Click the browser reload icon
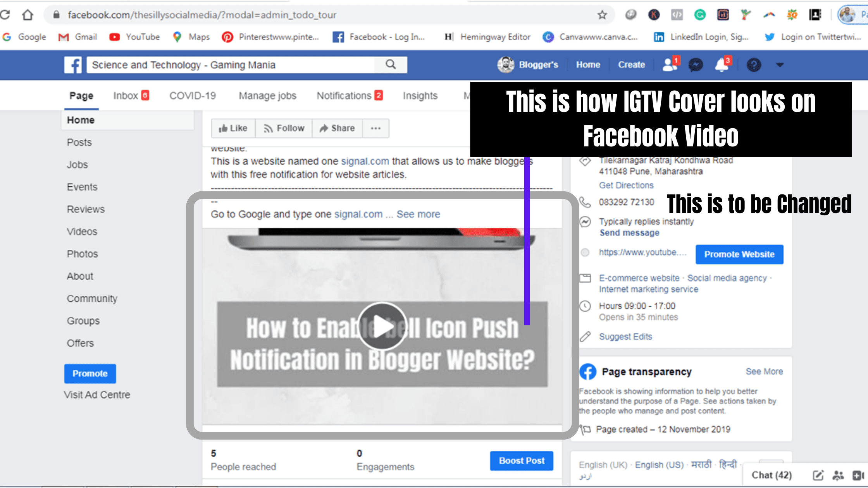Viewport: 868px width, 488px height. [5, 15]
